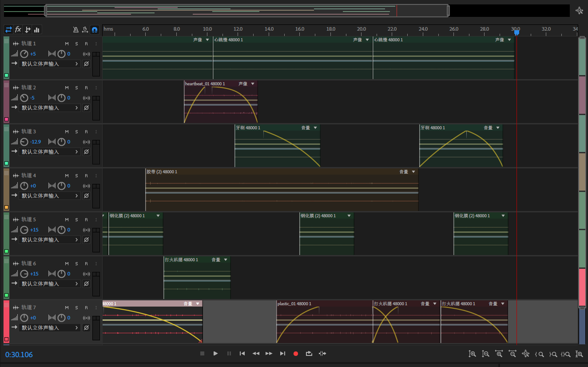Open 声像 envelope dropdown on heartbeat_01 clip
The height and width of the screenshot is (367, 588).
click(x=253, y=84)
